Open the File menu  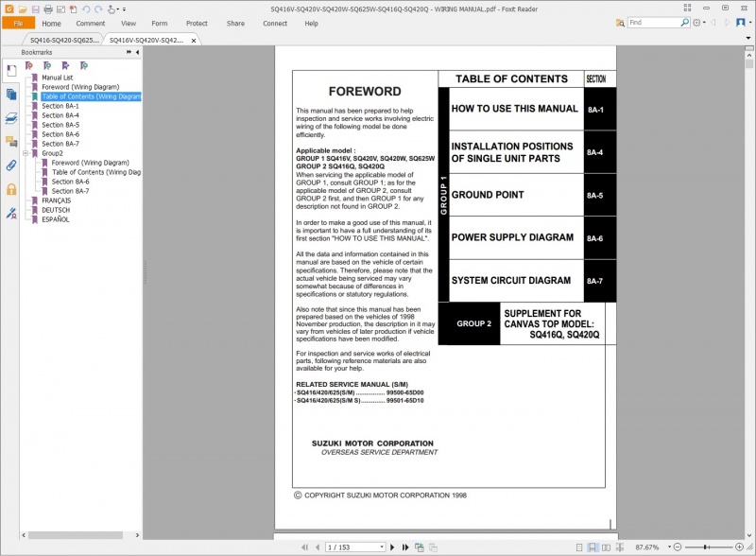(18, 23)
